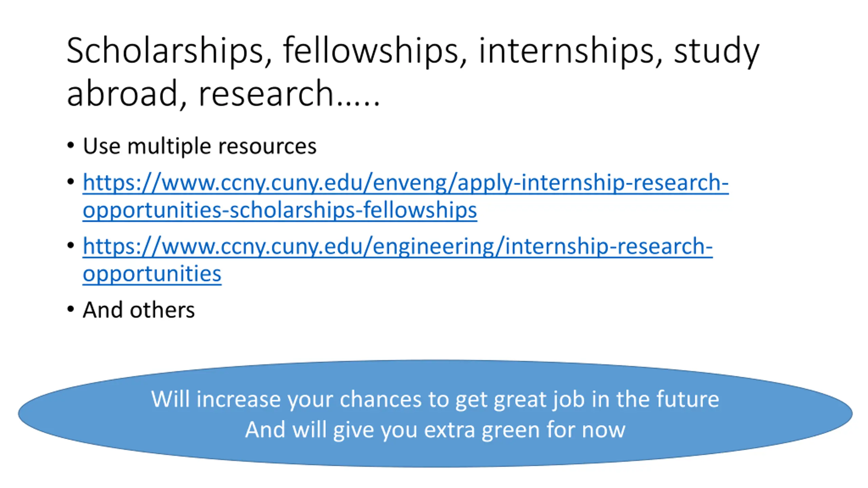868x488 pixels.
Task: Click the word 'internships,' in the title
Action: (x=571, y=51)
